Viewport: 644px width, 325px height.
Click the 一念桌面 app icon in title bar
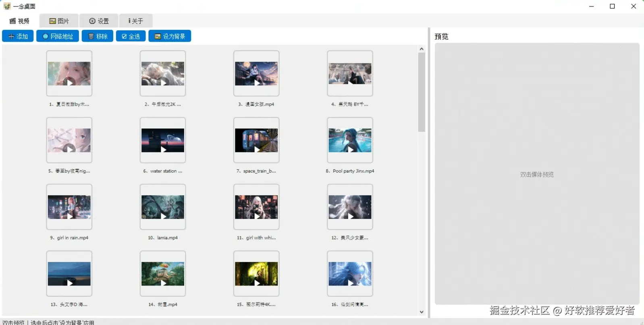[7, 6]
